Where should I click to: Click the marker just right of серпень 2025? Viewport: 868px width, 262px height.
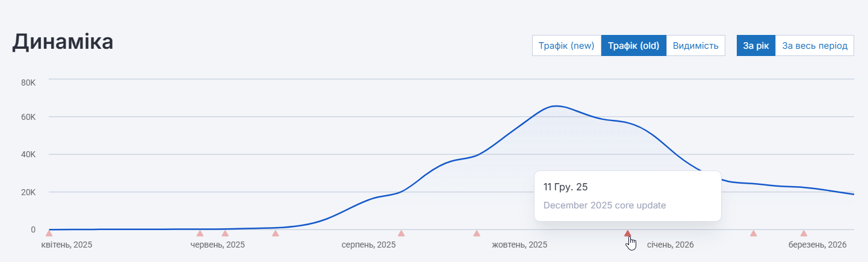[x=401, y=233]
